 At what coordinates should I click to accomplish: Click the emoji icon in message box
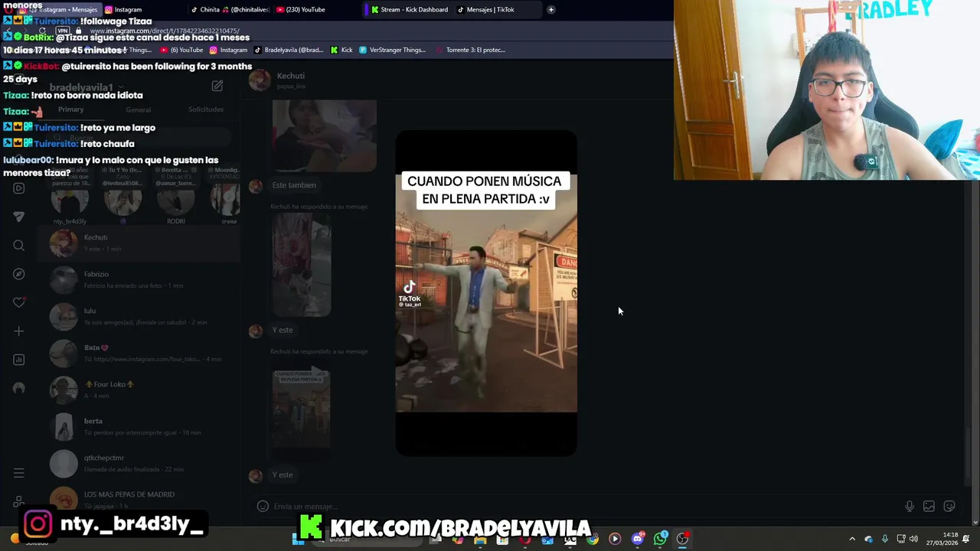coord(263,506)
